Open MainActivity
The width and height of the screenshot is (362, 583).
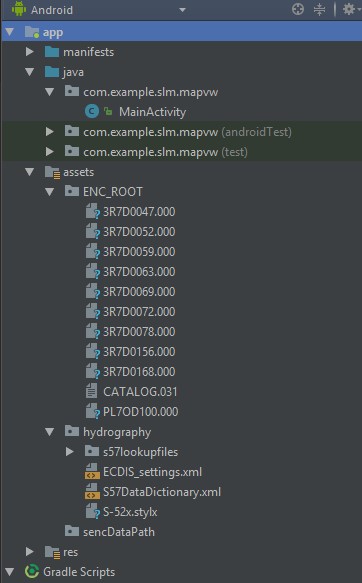tap(152, 112)
